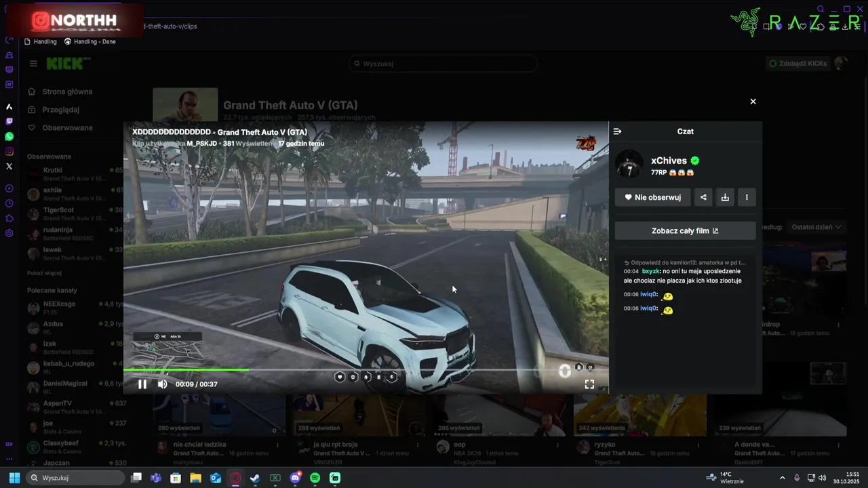The height and width of the screenshot is (488, 868).
Task: Click the Nie obserwuj button
Action: click(x=652, y=197)
